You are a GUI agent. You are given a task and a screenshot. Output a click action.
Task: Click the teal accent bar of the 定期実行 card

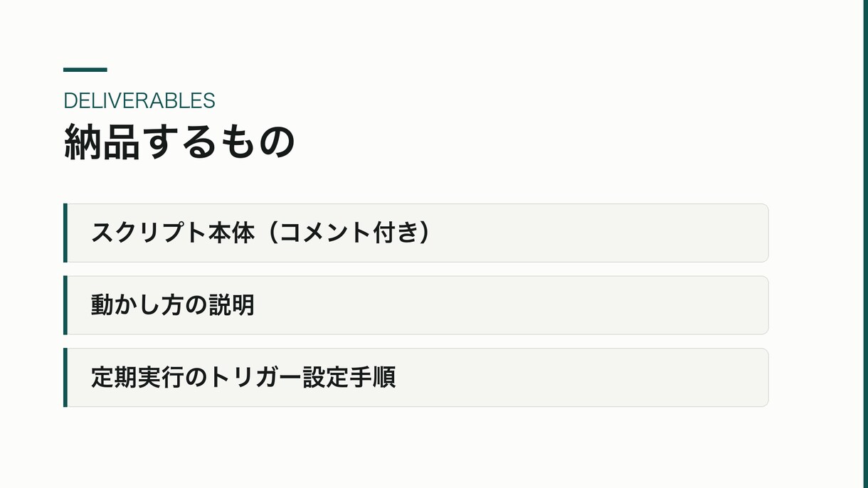point(65,378)
